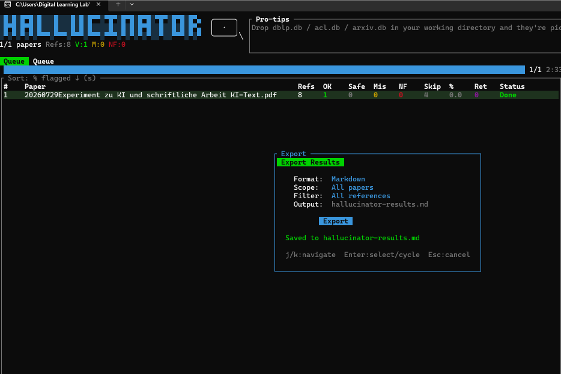Click the Ret column header
Viewport: 561px width, 374px height.
480,86
